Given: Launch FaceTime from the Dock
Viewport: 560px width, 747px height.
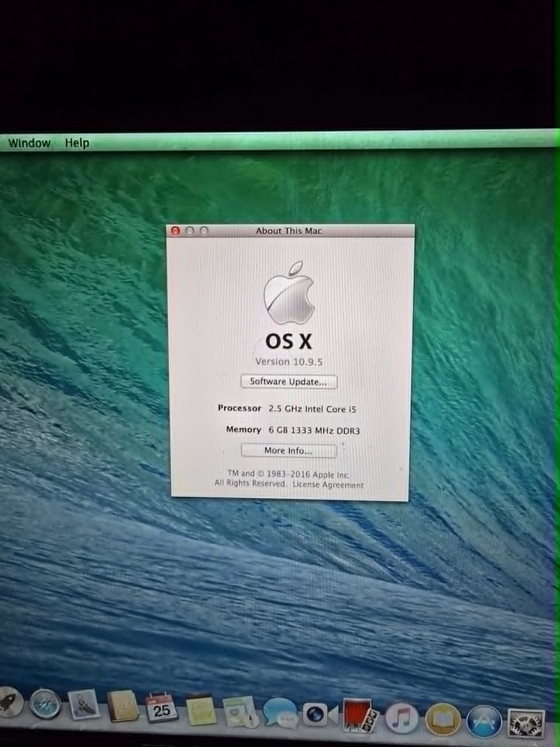Looking at the screenshot, I should coord(320,714).
